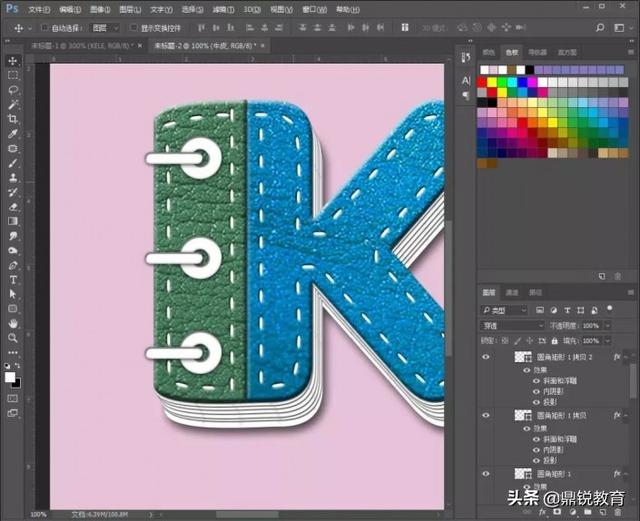The width and height of the screenshot is (640, 521).
Task: Enable the 显示变换控件 checkbox
Action: pyautogui.click(x=133, y=28)
